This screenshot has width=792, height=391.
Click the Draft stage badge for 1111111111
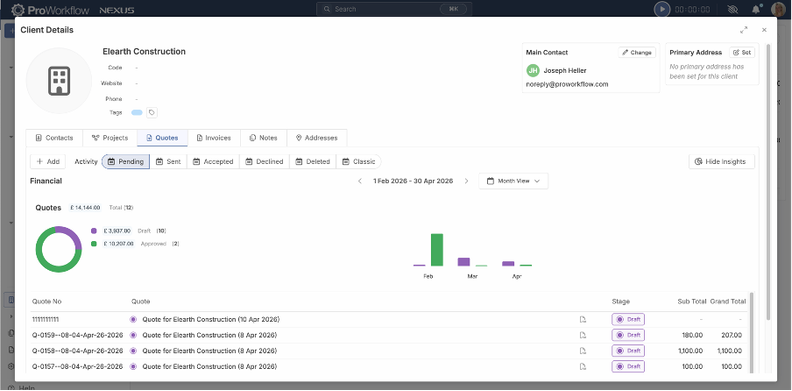628,320
